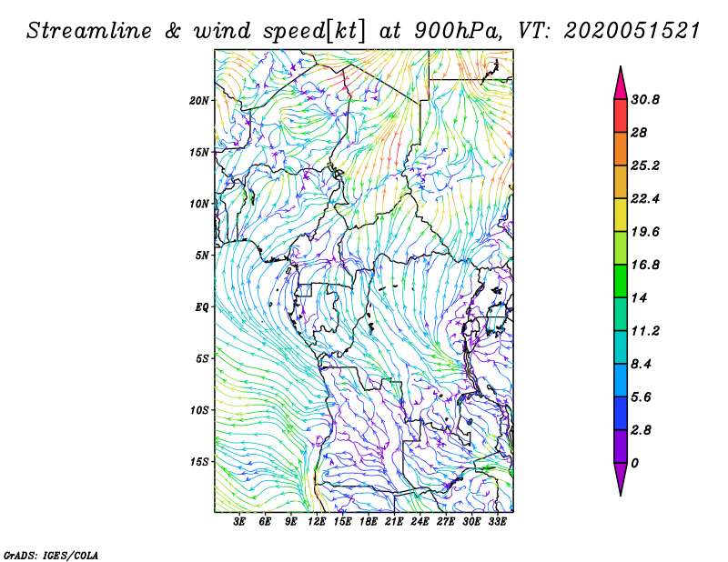This screenshot has height=562, width=728.
Task: Click the 18E longitude label
Action: [x=369, y=522]
